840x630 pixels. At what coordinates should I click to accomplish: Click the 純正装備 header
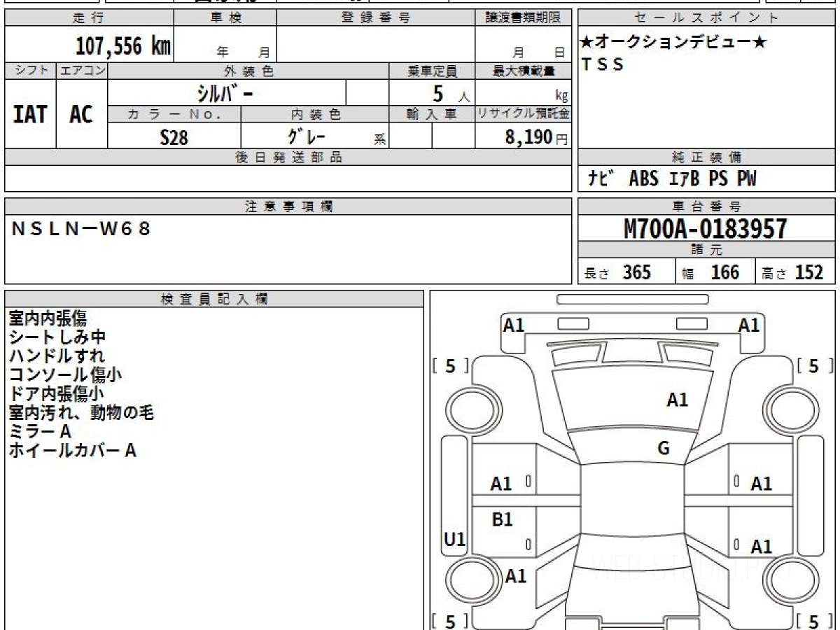pos(707,157)
